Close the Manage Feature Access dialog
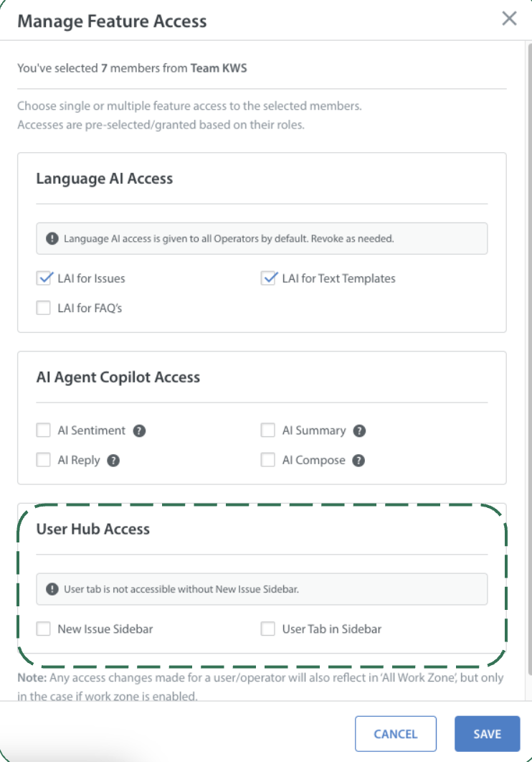This screenshot has width=532, height=762. [509, 19]
